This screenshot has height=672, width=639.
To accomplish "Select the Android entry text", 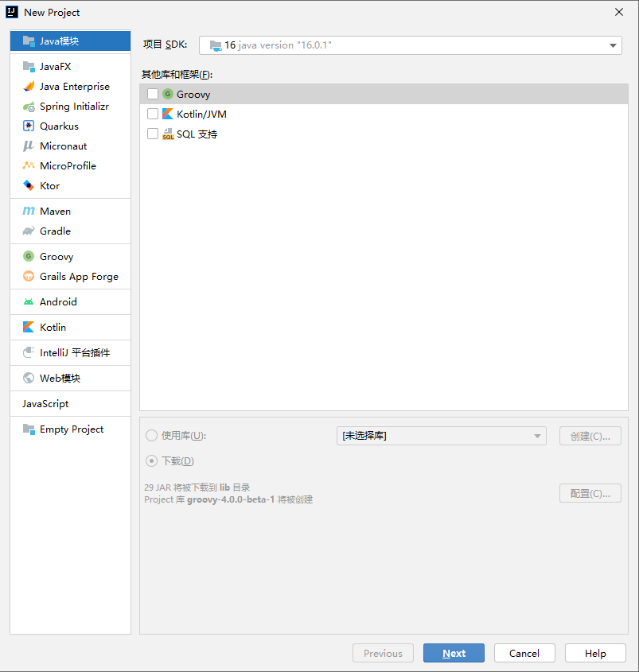I will (x=58, y=301).
